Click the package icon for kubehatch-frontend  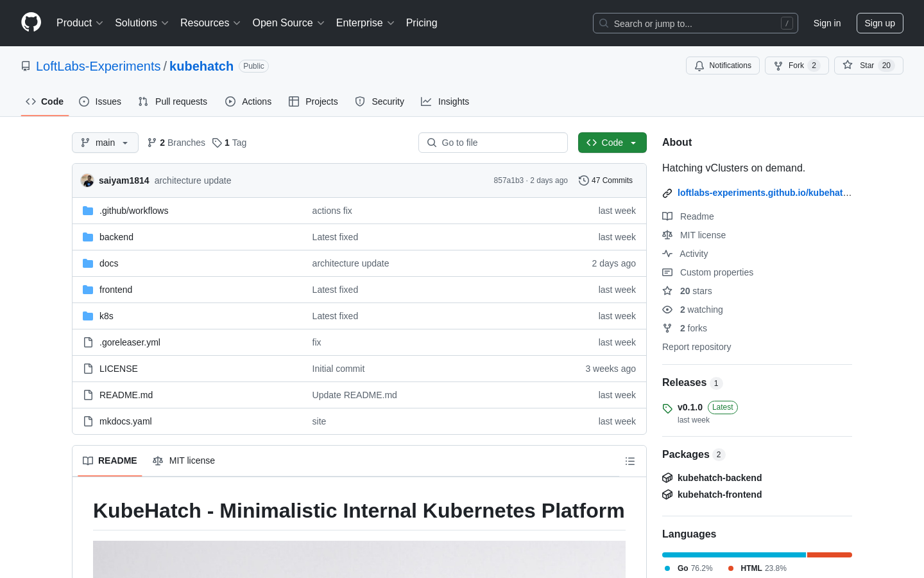point(667,495)
